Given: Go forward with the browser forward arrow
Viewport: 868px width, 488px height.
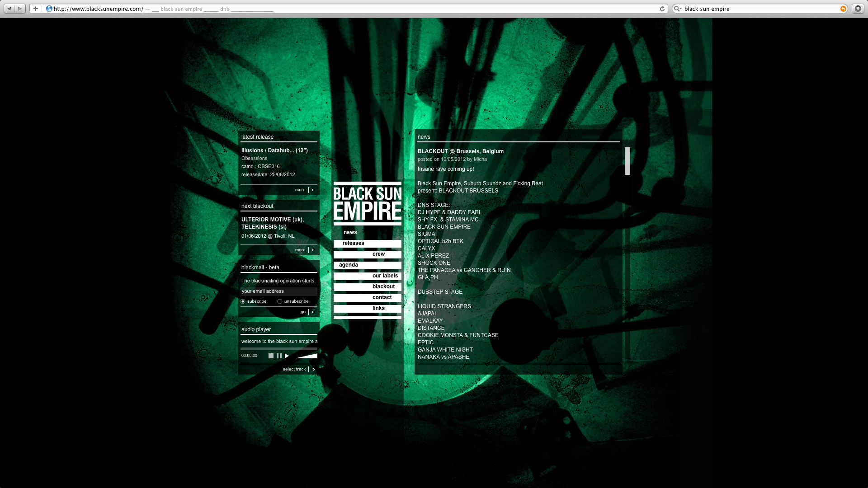Looking at the screenshot, I should [20, 9].
